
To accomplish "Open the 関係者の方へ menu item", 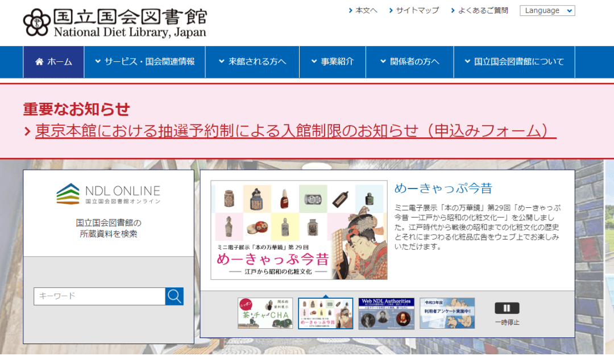I will pyautogui.click(x=409, y=62).
